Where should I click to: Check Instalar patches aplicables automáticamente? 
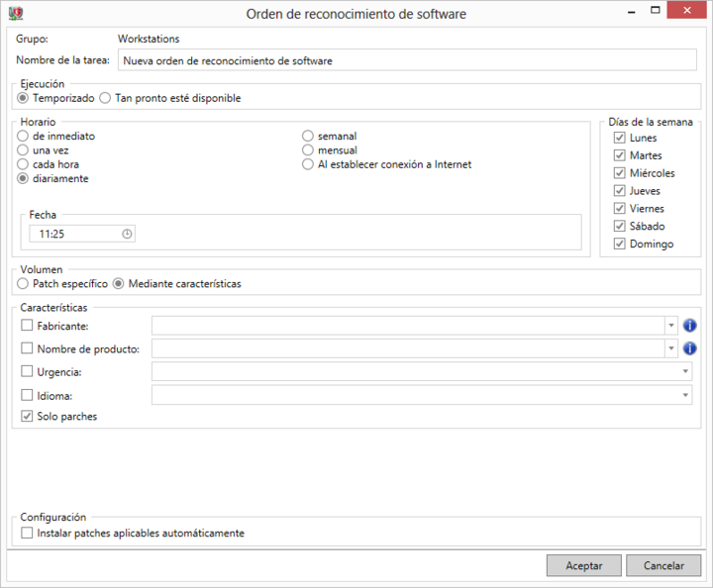pos(27,533)
